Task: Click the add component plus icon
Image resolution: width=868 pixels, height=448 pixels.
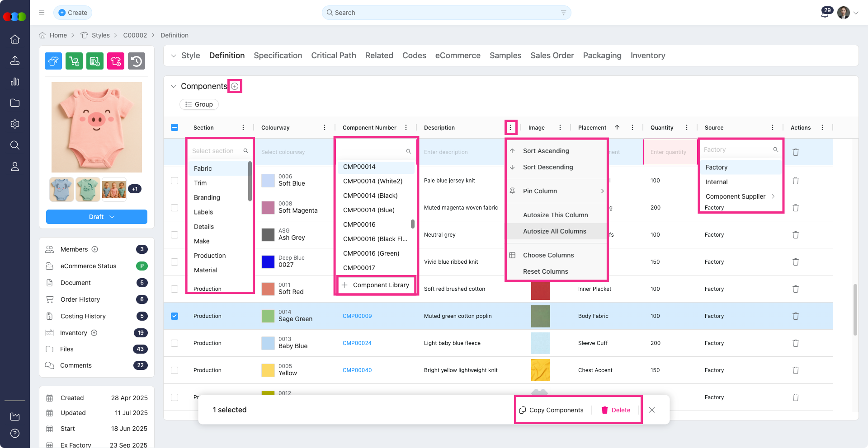Action: coord(235,86)
